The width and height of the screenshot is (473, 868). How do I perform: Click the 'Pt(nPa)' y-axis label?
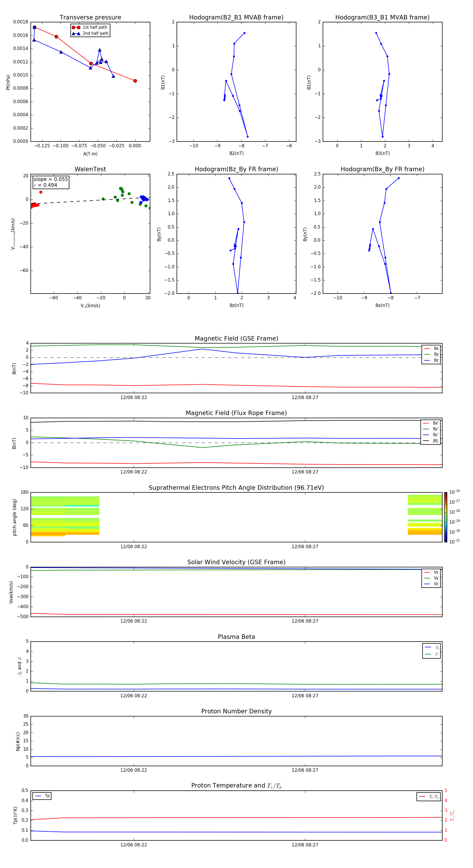point(8,82)
